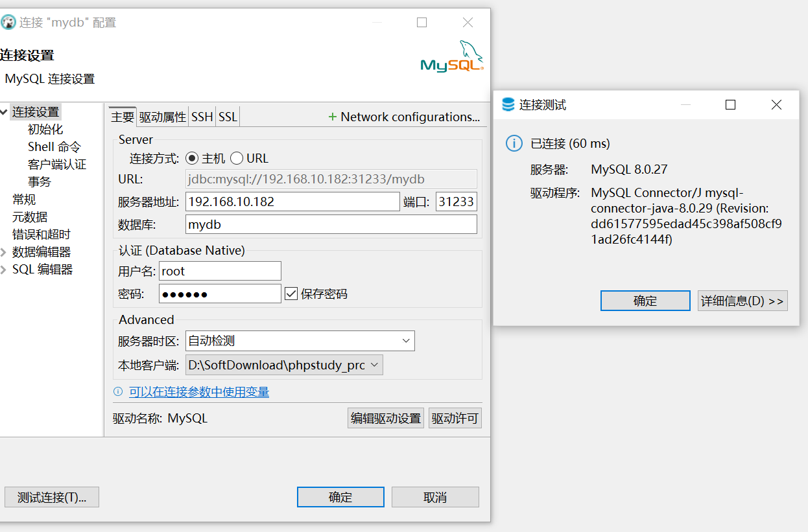Select 初始化 in the left tree
Image resolution: width=808 pixels, height=532 pixels.
[x=45, y=130]
